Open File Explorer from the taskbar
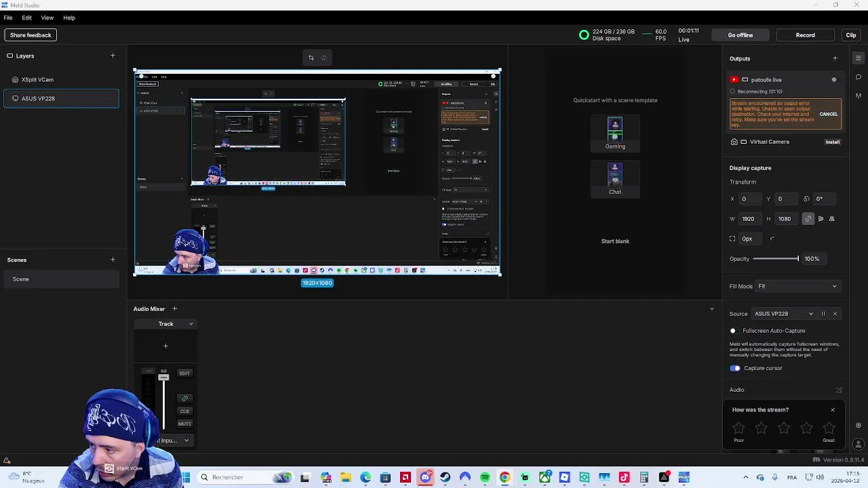Image resolution: width=868 pixels, height=488 pixels. [345, 477]
